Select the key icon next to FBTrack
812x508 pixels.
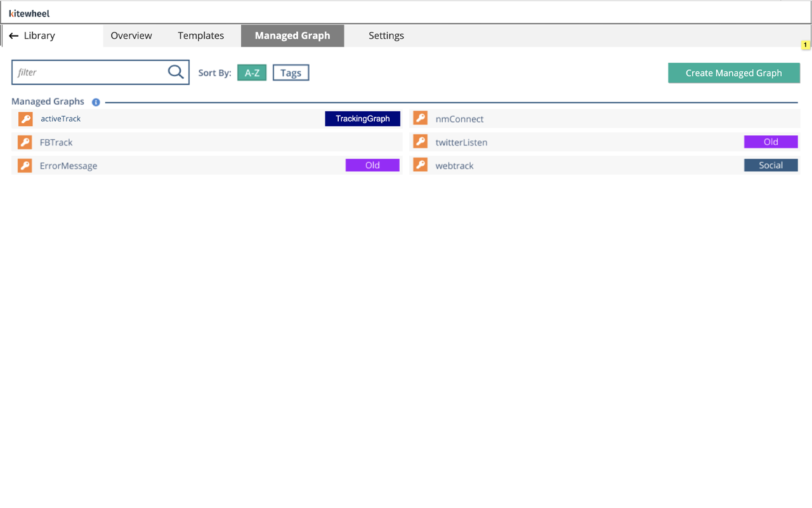(24, 142)
